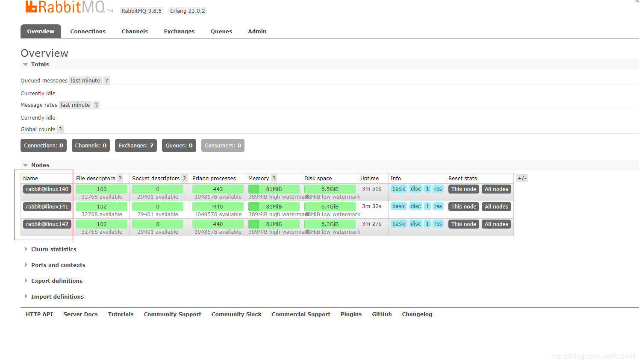The height and width of the screenshot is (364, 639).
Task: Open help for File descriptors column
Action: (120, 178)
